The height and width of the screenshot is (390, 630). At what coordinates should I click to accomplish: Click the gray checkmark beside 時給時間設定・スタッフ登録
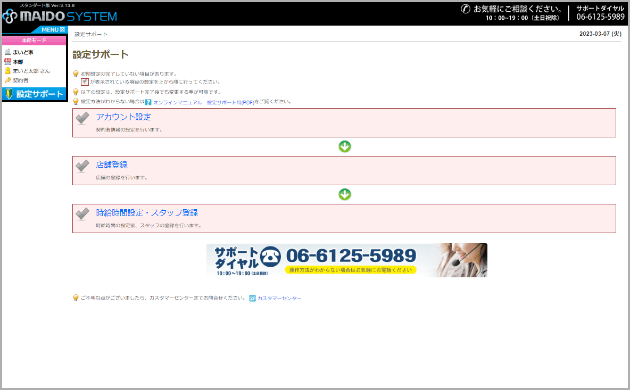coord(82,213)
